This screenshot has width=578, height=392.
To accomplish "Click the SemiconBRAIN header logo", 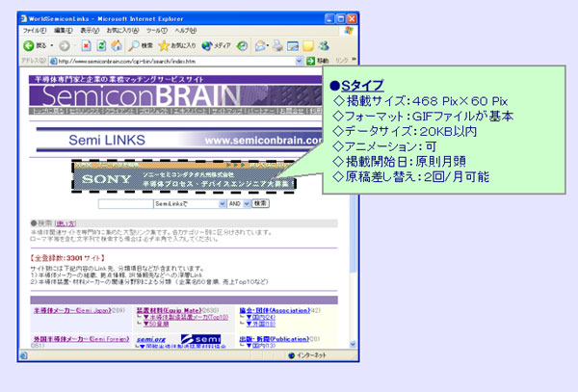I will coord(175,95).
